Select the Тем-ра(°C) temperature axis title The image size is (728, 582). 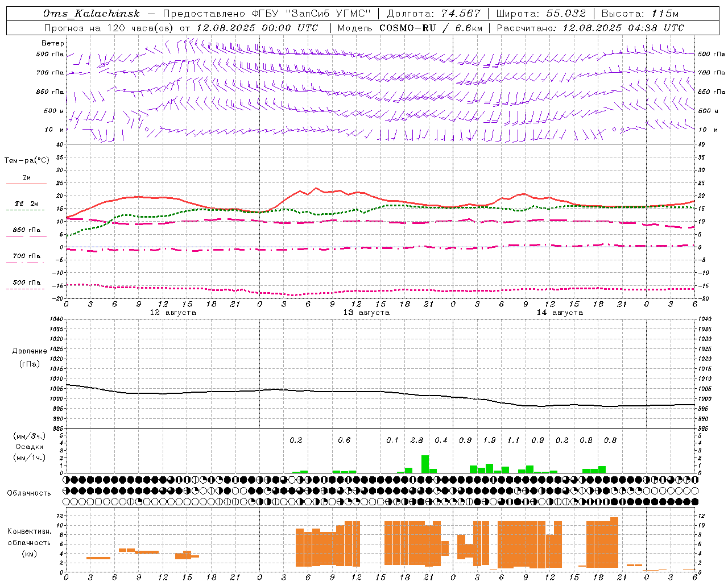(27, 161)
